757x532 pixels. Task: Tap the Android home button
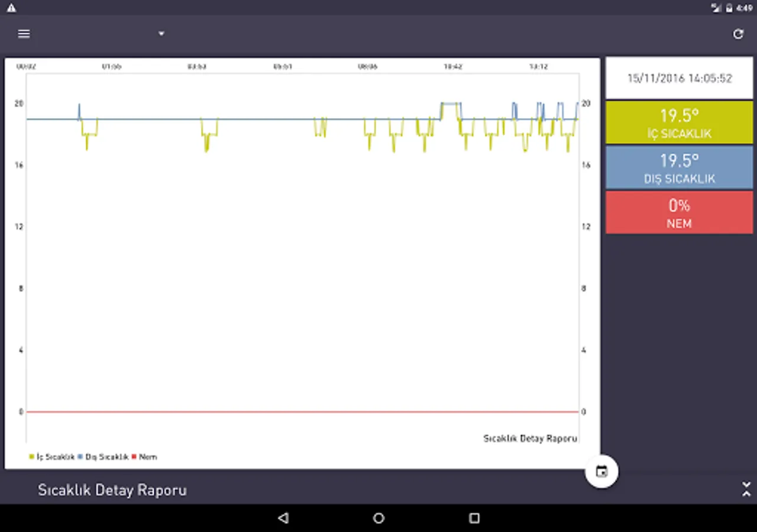[378, 518]
